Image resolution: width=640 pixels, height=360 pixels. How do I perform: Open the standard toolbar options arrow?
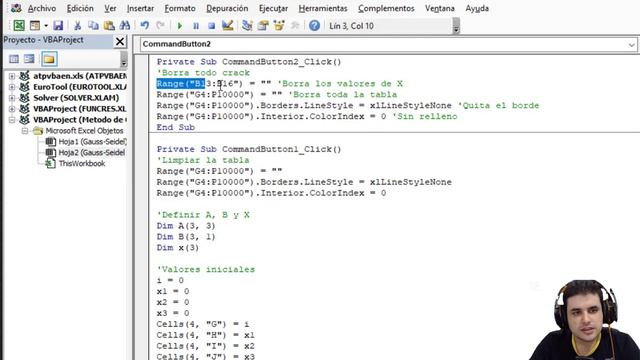tap(456, 27)
